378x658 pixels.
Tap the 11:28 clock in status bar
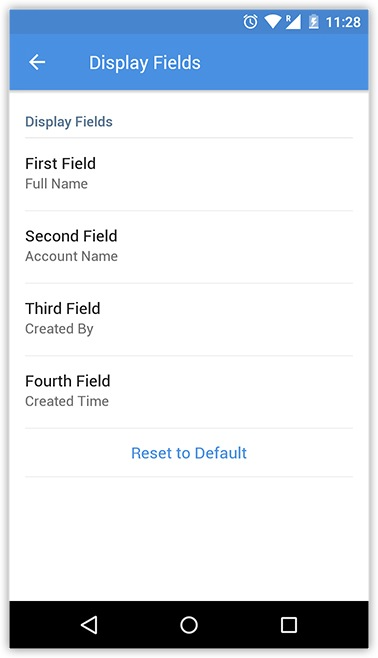pyautogui.click(x=343, y=22)
